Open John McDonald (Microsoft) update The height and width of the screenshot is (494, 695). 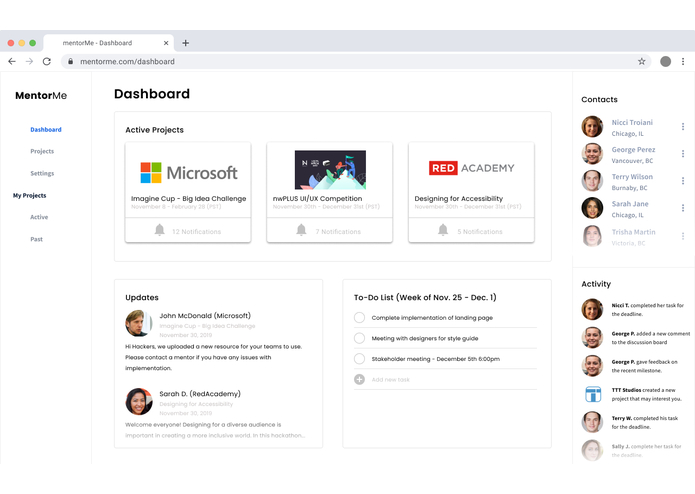[x=205, y=315]
